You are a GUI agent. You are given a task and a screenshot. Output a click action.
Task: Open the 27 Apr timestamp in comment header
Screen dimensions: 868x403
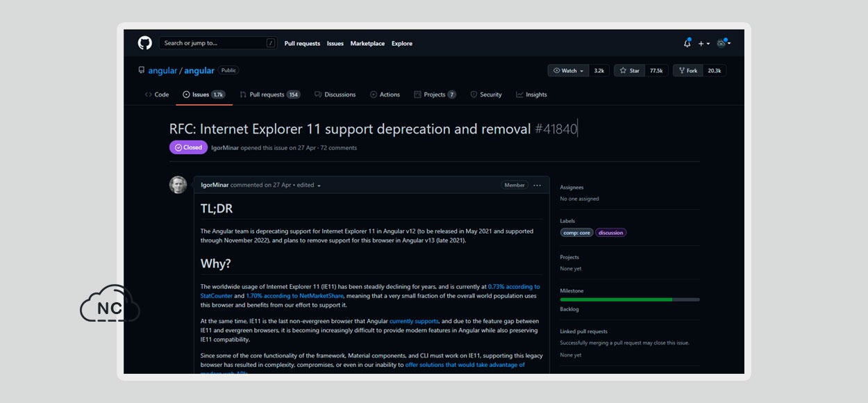pos(281,186)
